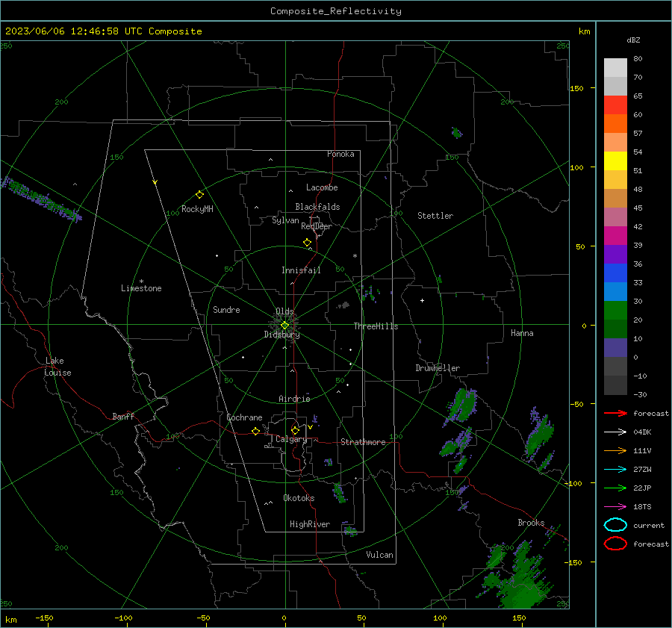This screenshot has width=672, height=628.
Task: Select the radar site diamond at Olds-Didsbury center
Action: coord(284,326)
